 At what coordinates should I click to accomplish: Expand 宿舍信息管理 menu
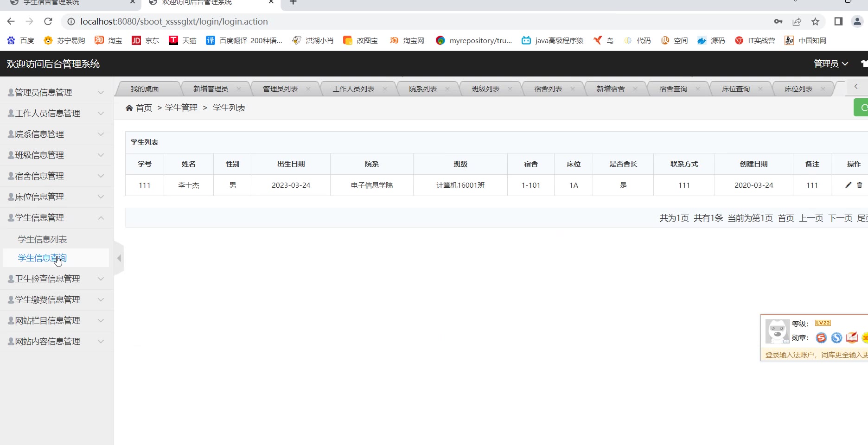57,176
